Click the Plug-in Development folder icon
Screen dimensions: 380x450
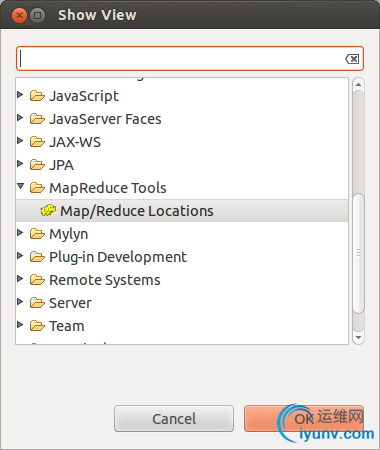point(37,257)
